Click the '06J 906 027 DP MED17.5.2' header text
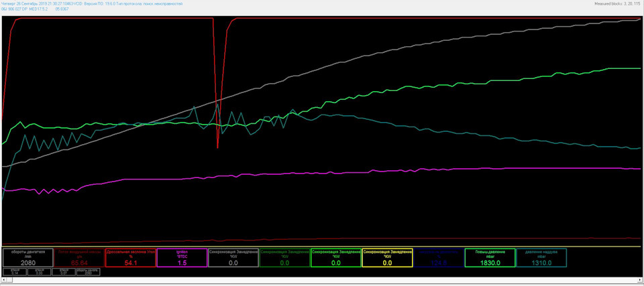 coord(25,9)
